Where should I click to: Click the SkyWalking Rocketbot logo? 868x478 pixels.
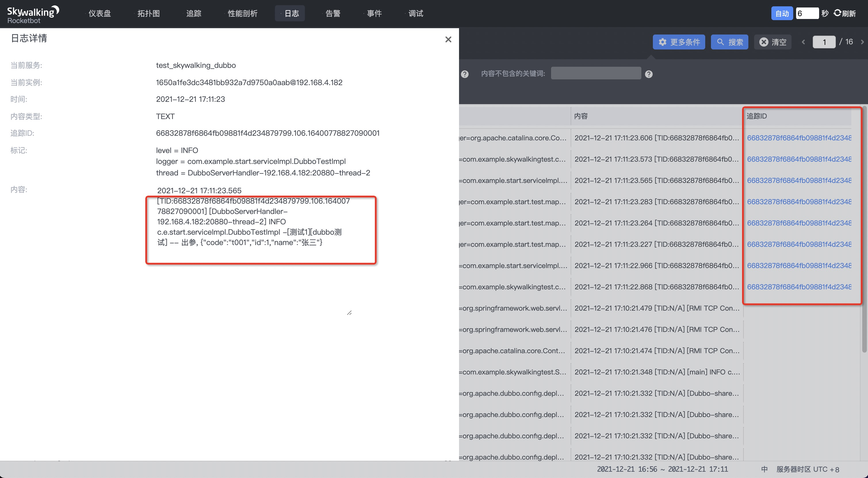(33, 14)
